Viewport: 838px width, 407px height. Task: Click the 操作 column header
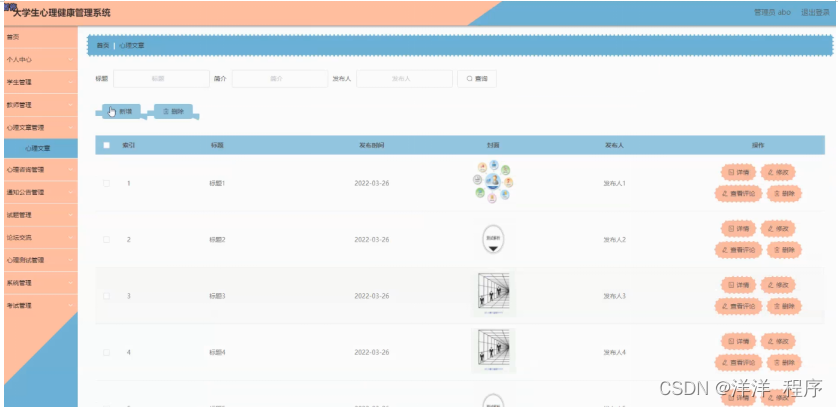[758, 145]
